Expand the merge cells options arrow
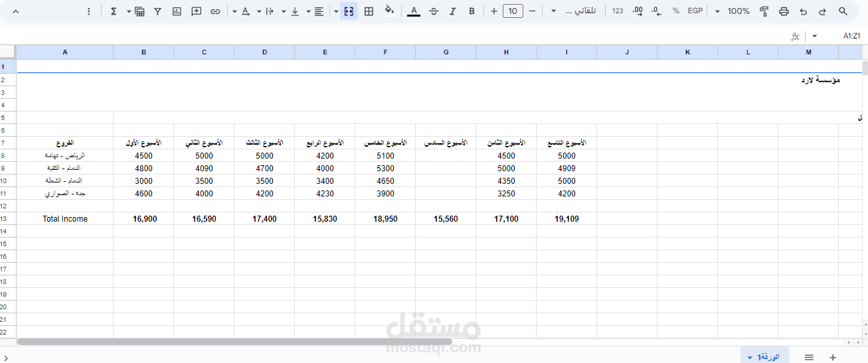The image size is (868, 363). coord(336,11)
